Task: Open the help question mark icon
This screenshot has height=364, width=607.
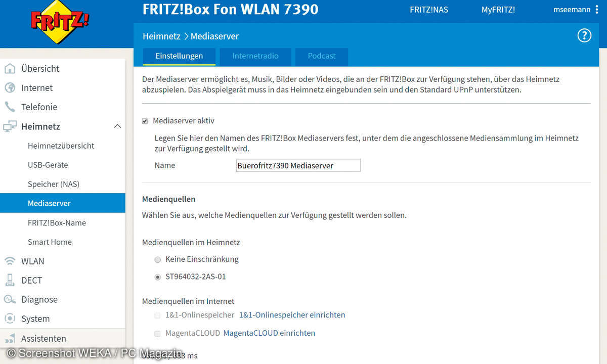Action: (x=584, y=35)
